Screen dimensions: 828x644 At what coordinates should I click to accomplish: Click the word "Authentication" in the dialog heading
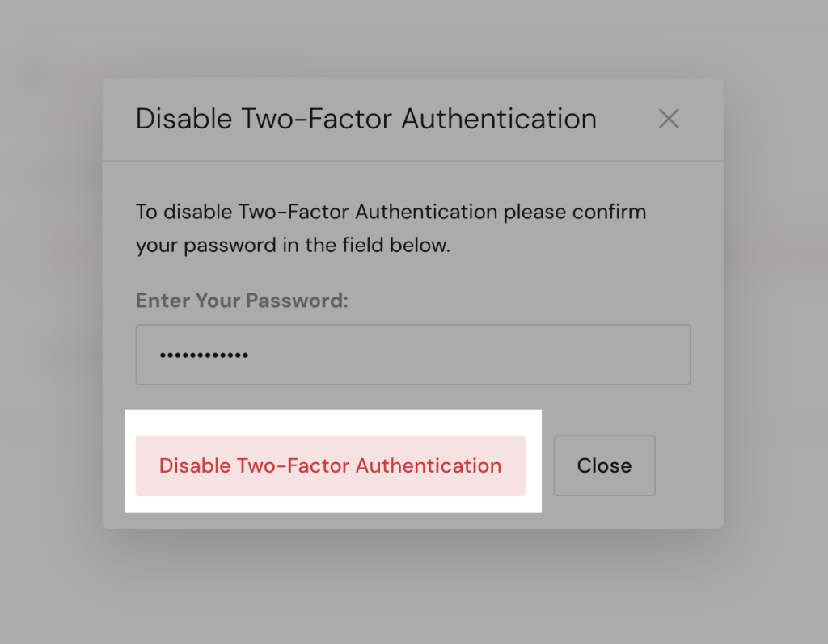(x=499, y=119)
